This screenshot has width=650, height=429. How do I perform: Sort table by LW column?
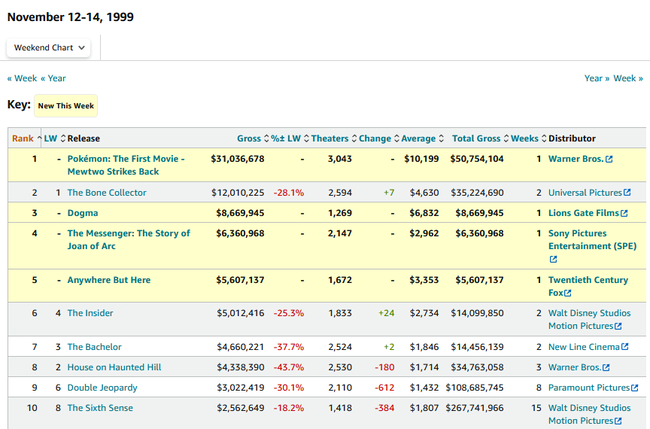(55, 138)
